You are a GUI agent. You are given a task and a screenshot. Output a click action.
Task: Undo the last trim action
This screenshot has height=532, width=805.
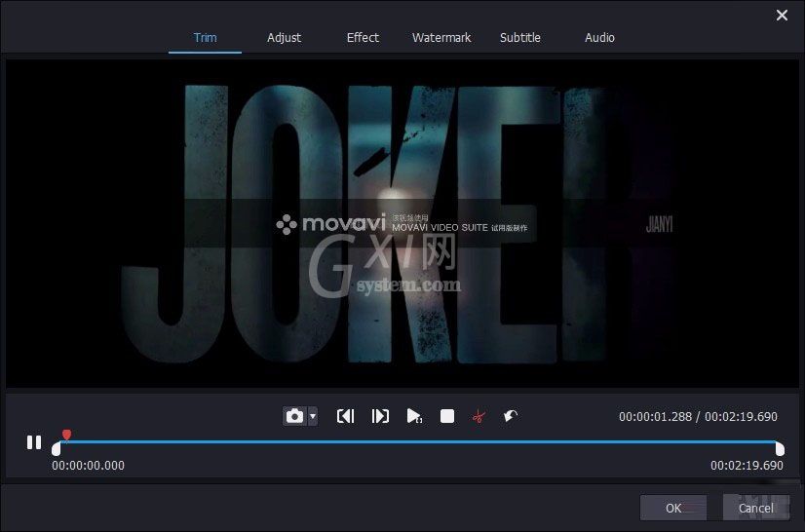click(511, 416)
